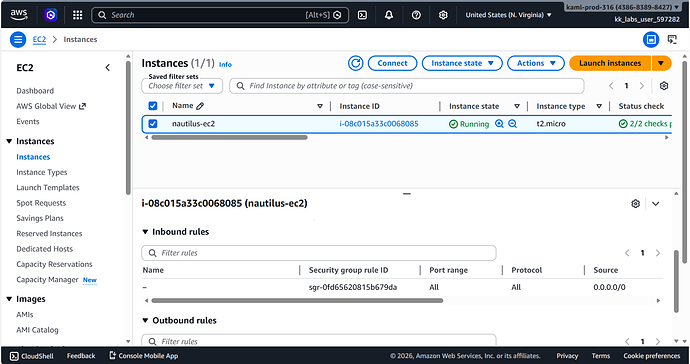Open the account menu kk_labs_user_597282
The height and width of the screenshot is (364, 690).
(x=647, y=20)
